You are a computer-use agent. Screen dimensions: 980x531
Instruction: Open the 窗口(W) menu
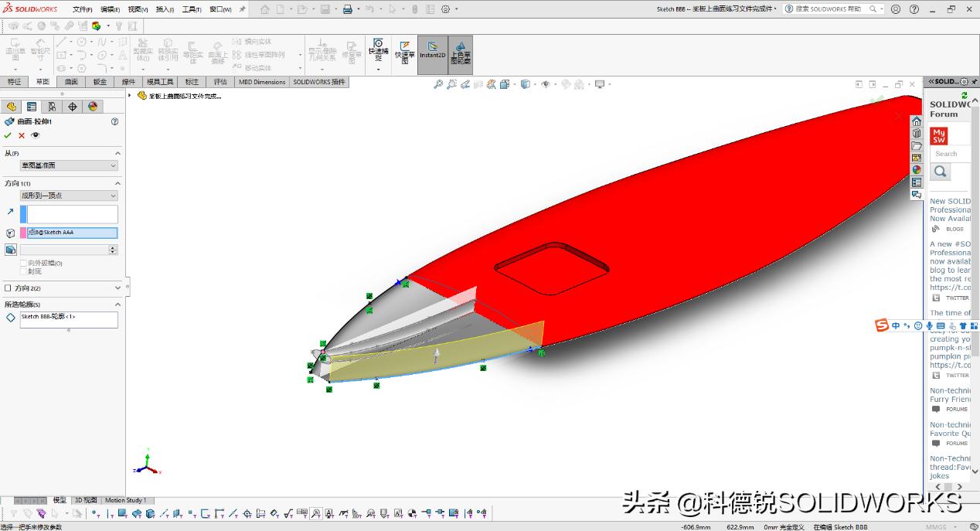tap(220, 9)
